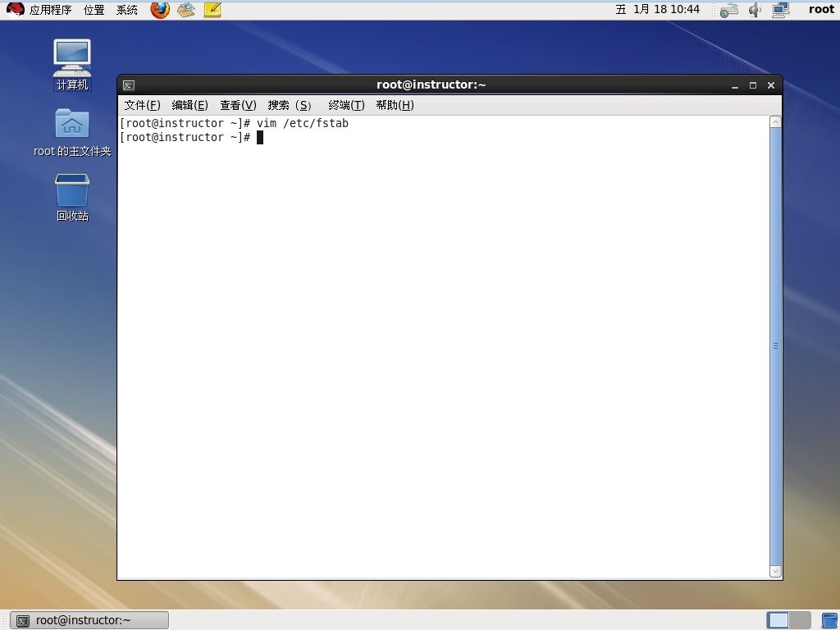Viewport: 840px width, 630px height.
Task: Open the notes panel launcher
Action: [x=212, y=10]
